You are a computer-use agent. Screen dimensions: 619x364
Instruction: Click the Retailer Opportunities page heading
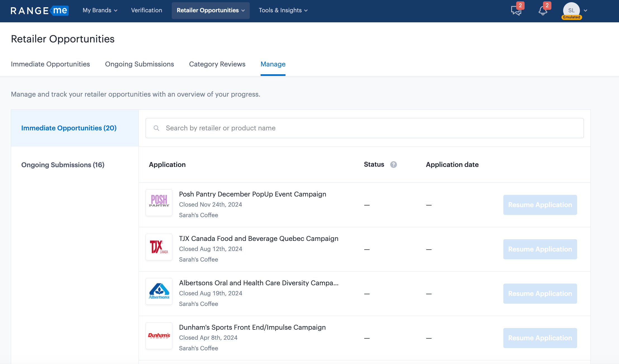pyautogui.click(x=63, y=39)
